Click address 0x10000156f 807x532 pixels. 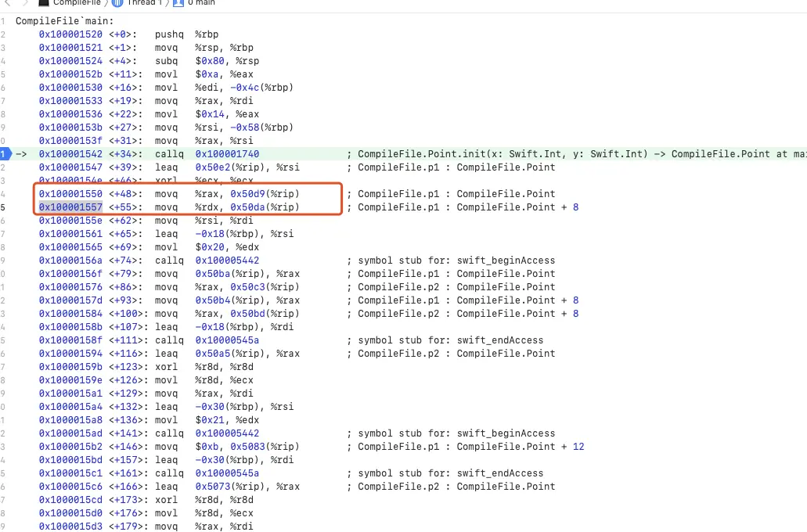point(70,274)
